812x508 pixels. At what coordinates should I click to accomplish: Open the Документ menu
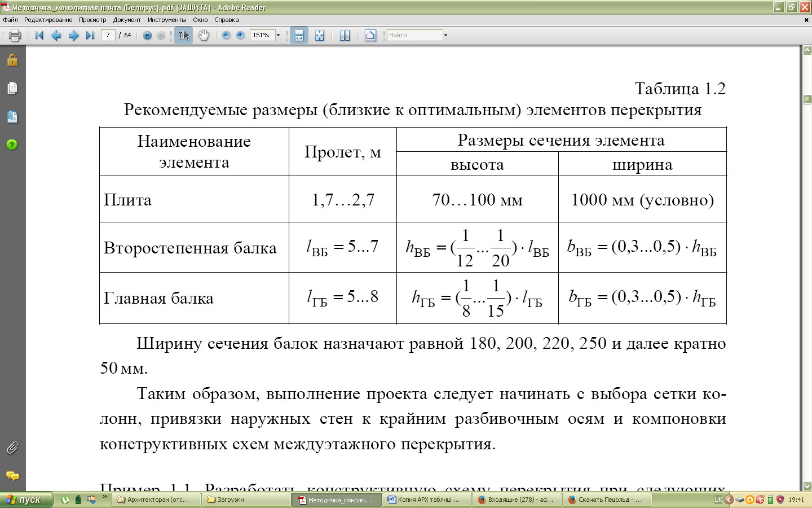127,20
